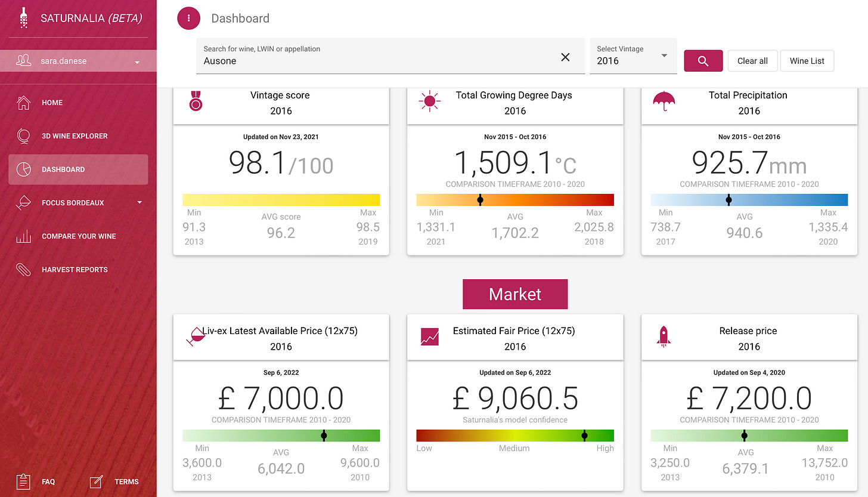868x497 pixels.
Task: Click the AVG 1,702.2 degree days value
Action: pos(515,233)
